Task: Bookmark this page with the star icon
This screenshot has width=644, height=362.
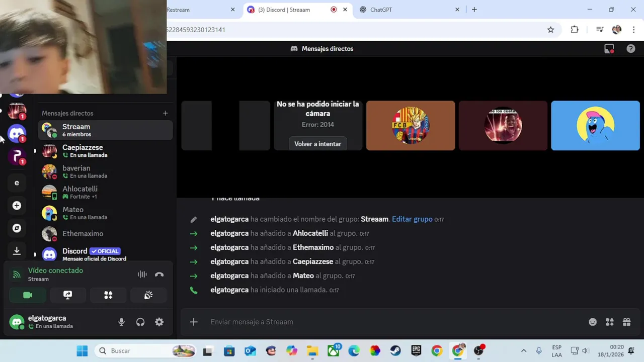Action: click(x=551, y=30)
